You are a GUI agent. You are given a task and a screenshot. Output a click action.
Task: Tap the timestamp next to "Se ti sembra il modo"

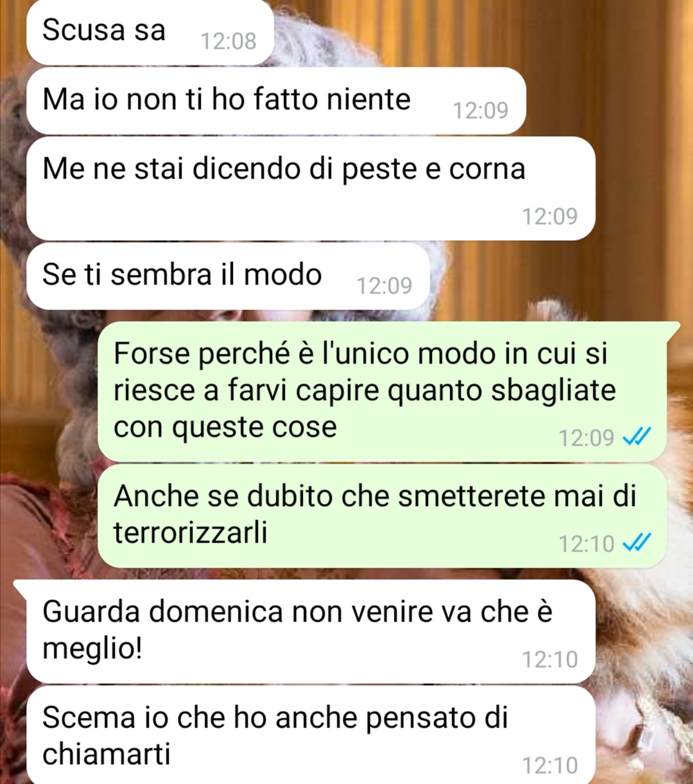384,286
